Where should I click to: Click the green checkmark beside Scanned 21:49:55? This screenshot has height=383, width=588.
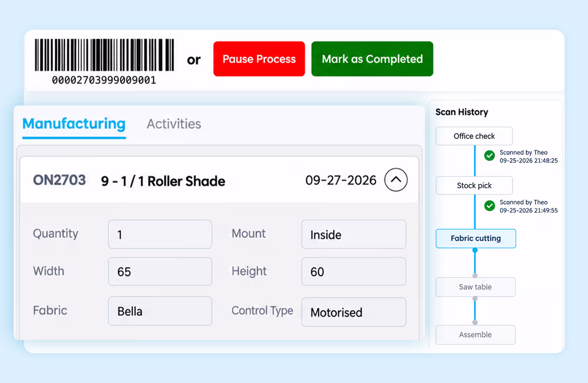[489, 205]
